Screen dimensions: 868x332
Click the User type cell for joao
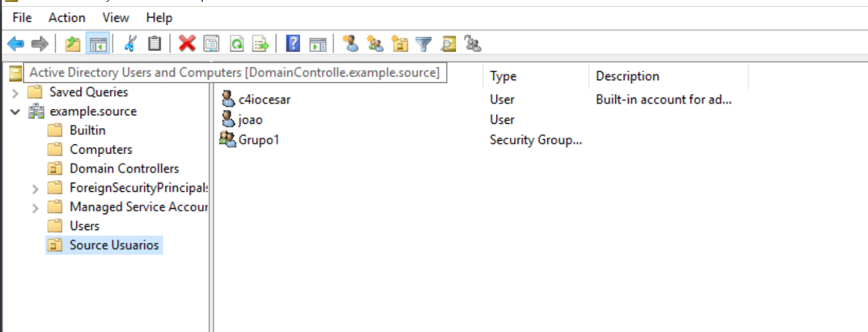pos(502,120)
